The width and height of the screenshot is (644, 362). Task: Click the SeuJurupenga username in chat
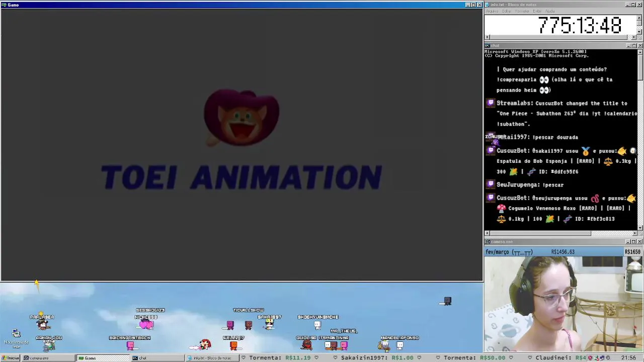(518, 185)
